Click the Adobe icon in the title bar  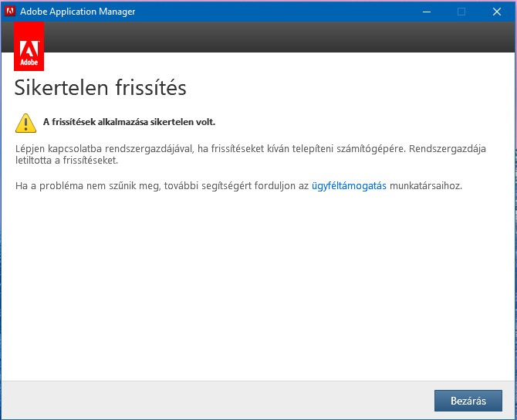(11, 11)
